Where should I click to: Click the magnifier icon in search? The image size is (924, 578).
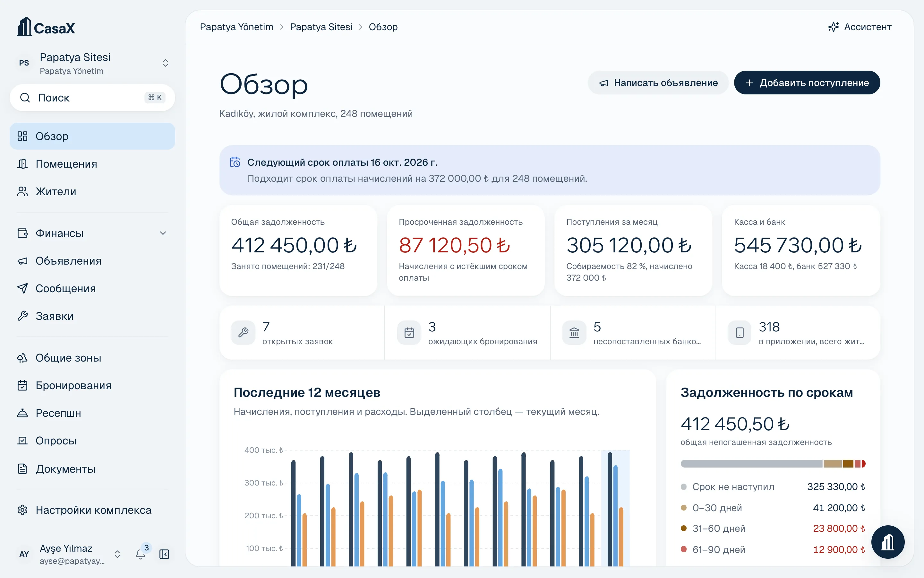pyautogui.click(x=25, y=98)
